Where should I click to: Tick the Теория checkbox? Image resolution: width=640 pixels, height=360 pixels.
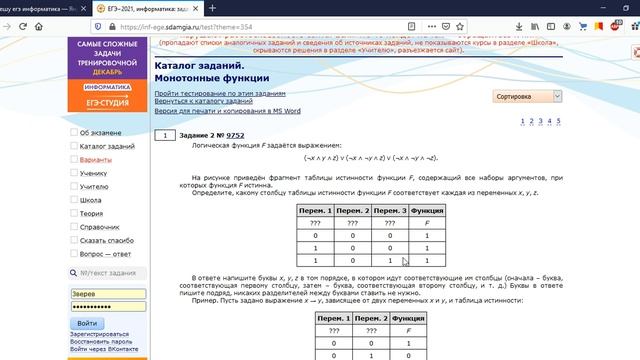coord(74,213)
